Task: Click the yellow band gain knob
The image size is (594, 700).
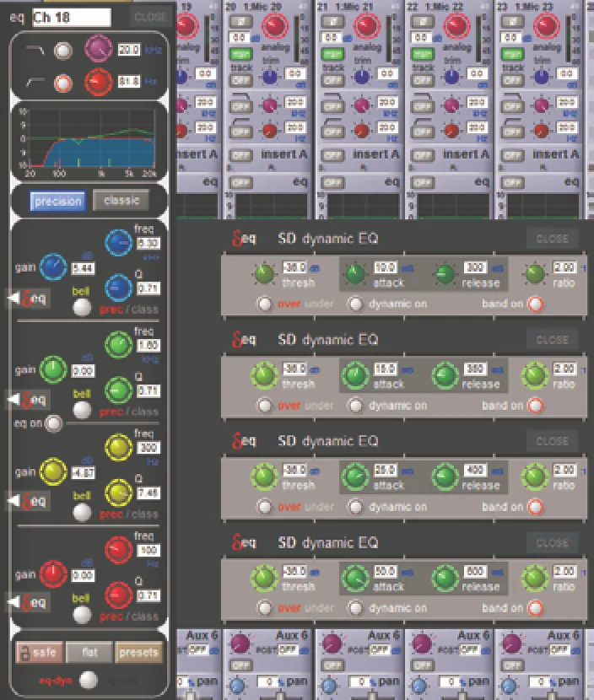Action: coord(53,471)
